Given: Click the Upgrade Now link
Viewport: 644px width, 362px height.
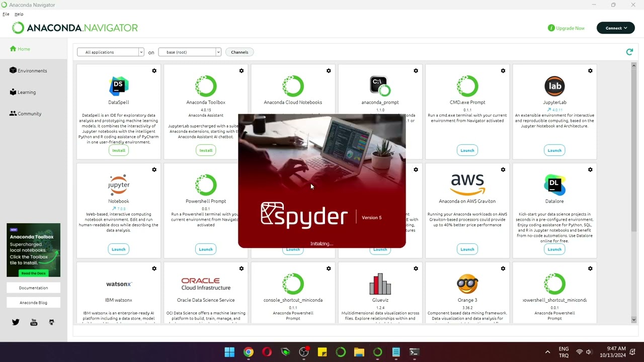Looking at the screenshot, I should (x=566, y=28).
